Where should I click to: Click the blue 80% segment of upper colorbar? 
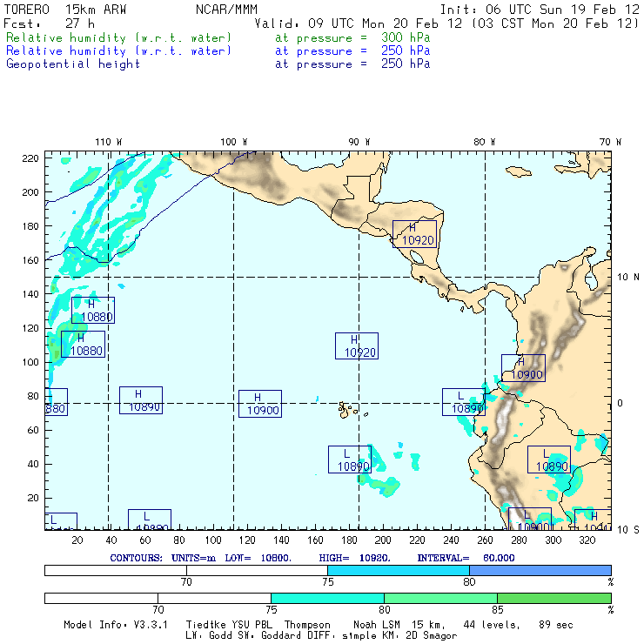pyautogui.click(x=540, y=569)
